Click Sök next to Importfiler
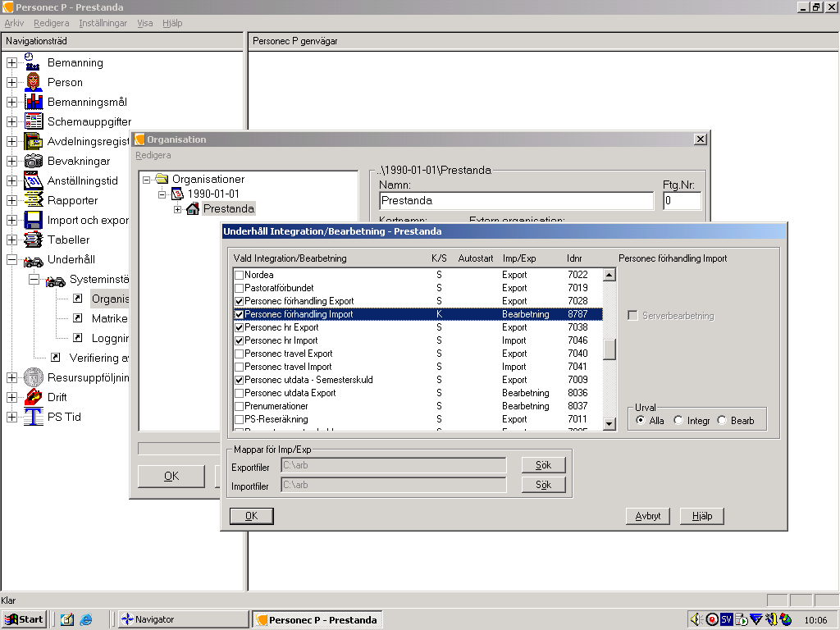Viewport: 840px width, 630px height. coord(543,485)
